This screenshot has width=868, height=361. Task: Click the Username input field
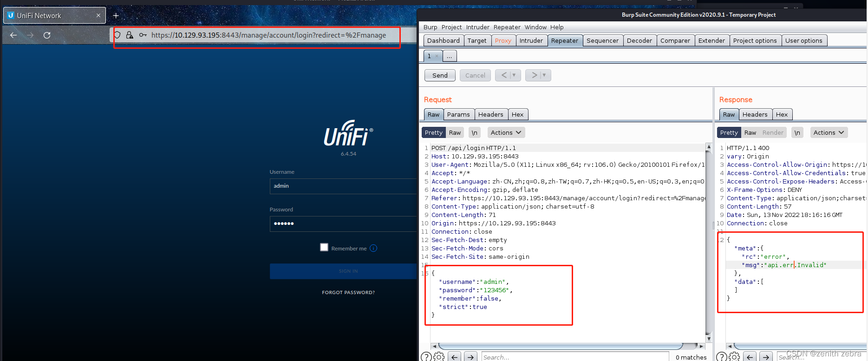(343, 186)
